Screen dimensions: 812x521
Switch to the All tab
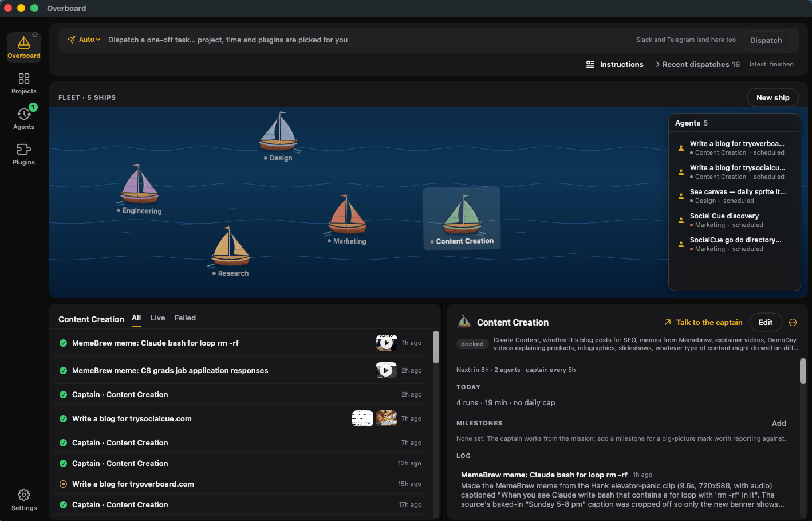(136, 318)
